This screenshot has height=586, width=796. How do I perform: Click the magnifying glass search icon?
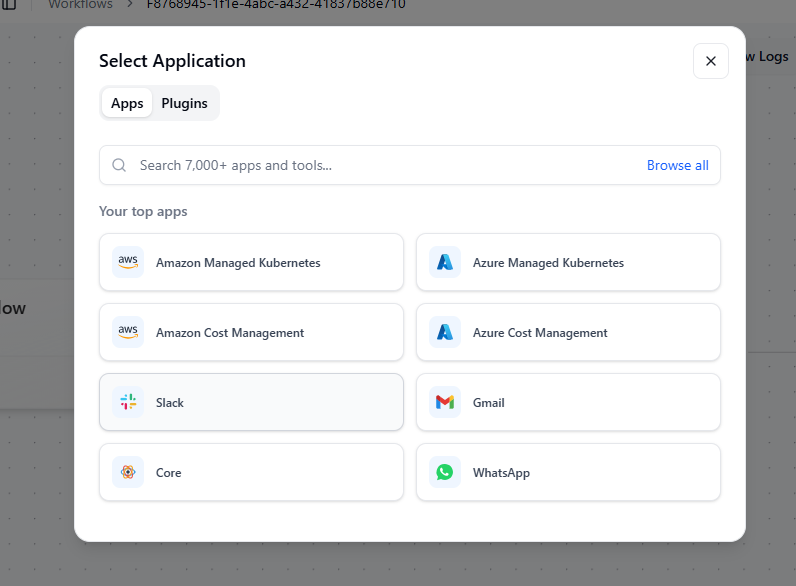point(119,165)
